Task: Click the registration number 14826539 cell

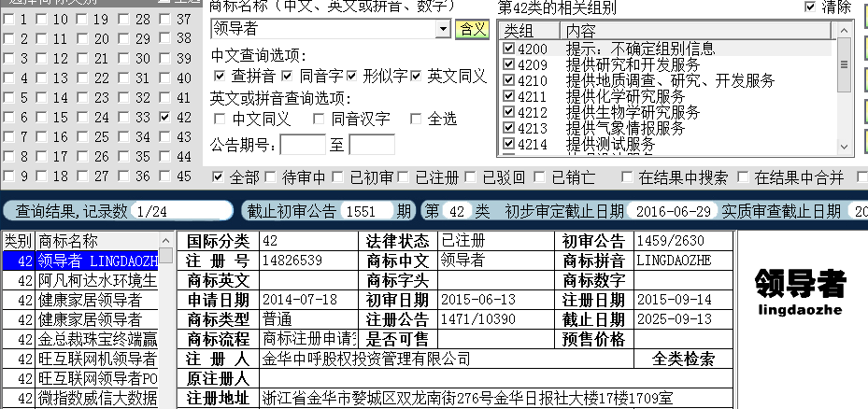Action: pos(309,261)
